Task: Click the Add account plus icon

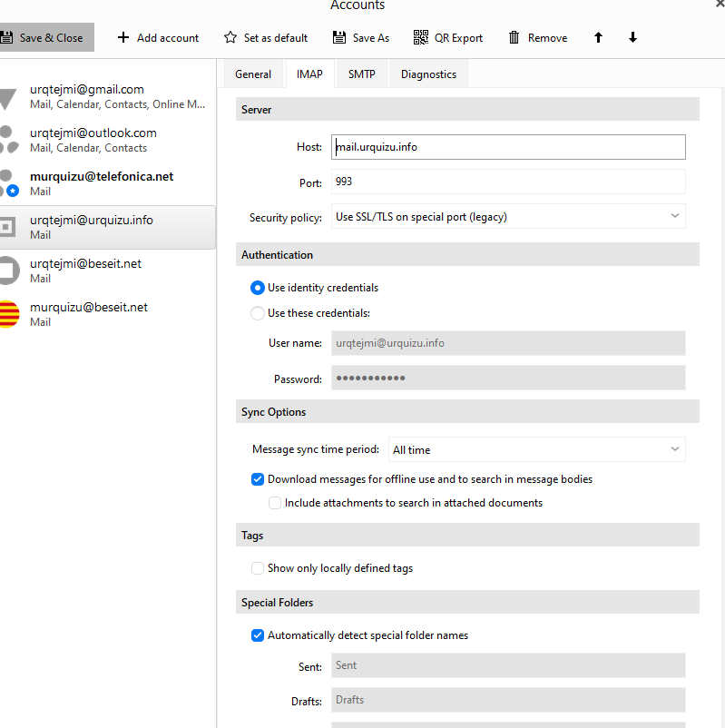Action: (123, 38)
